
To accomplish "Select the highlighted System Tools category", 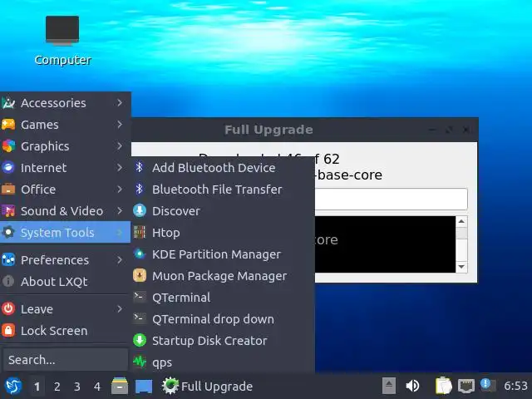I will [65, 233].
